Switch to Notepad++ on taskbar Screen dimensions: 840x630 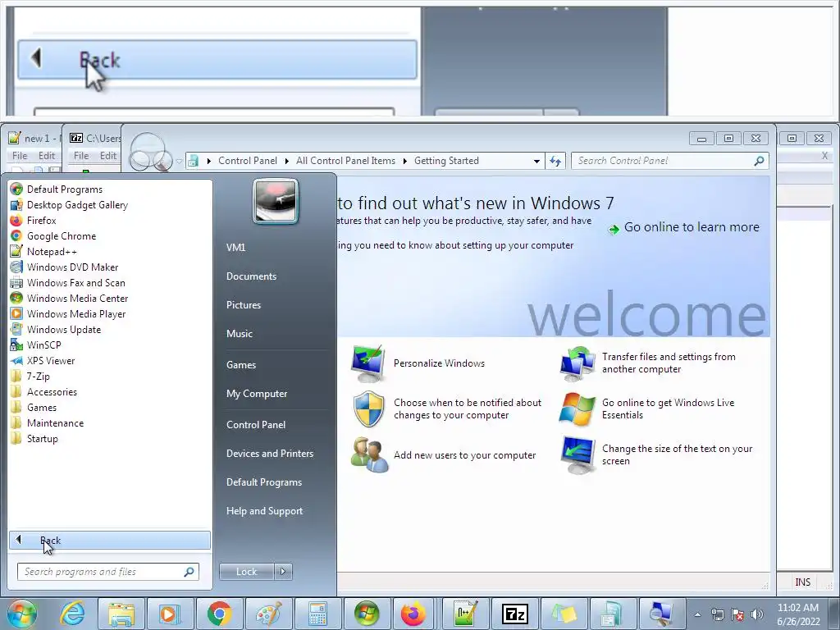(x=465, y=614)
